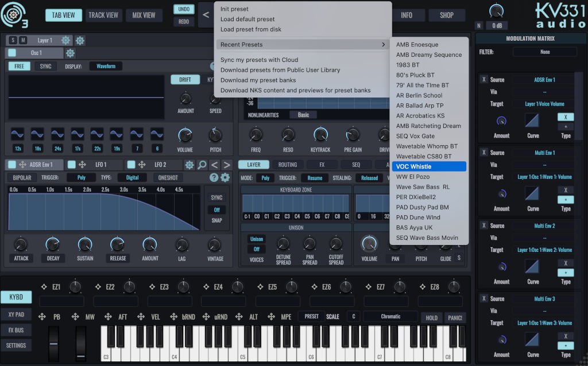Click the magnifier icon beside LFO 2
Screen dimensions: 588x366
coord(202,165)
